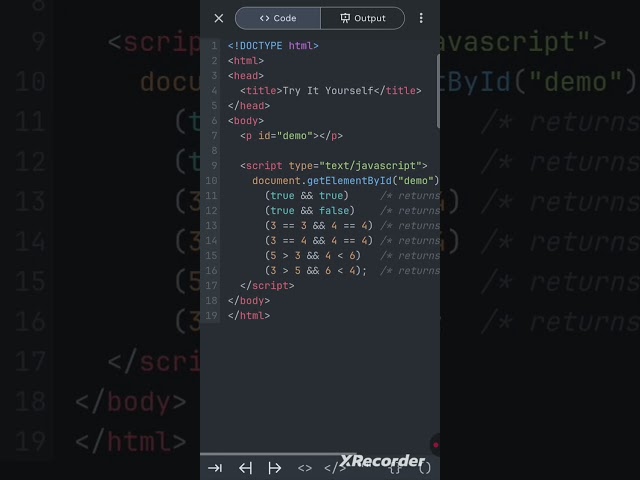Place cursor on the closing </script> tag
640x480 pixels.
tap(267, 286)
